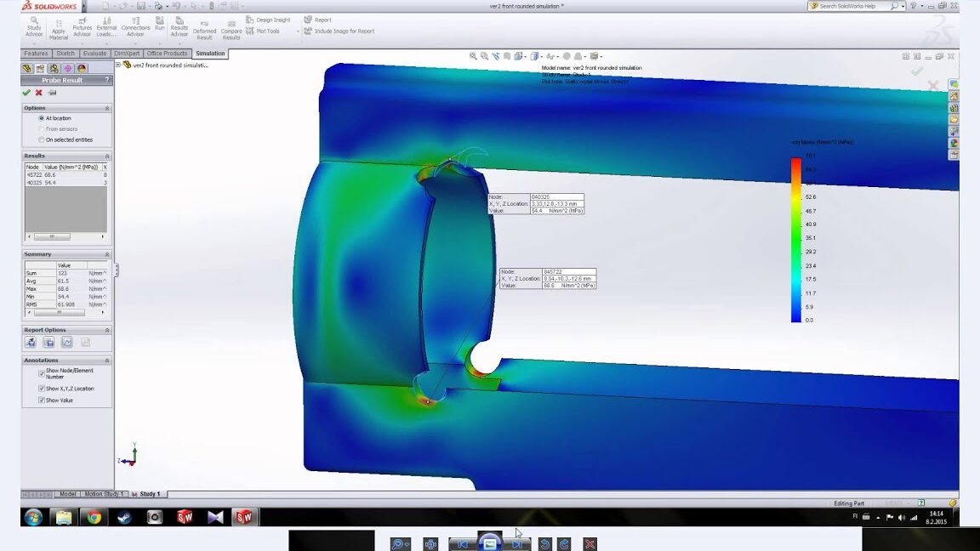
Task: Open the View Orientation dropdown
Action: pyautogui.click(x=520, y=56)
